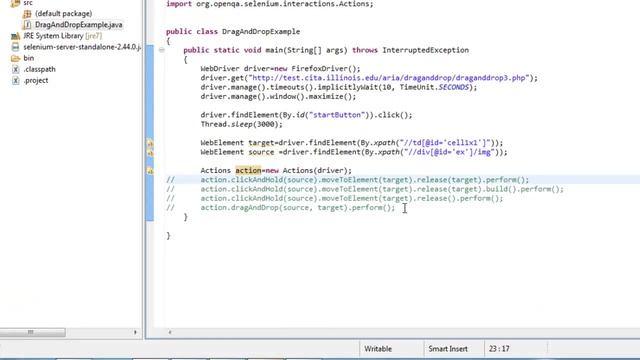
Task: Click the package explorer scroll right arrow
Action: [x=135, y=332]
